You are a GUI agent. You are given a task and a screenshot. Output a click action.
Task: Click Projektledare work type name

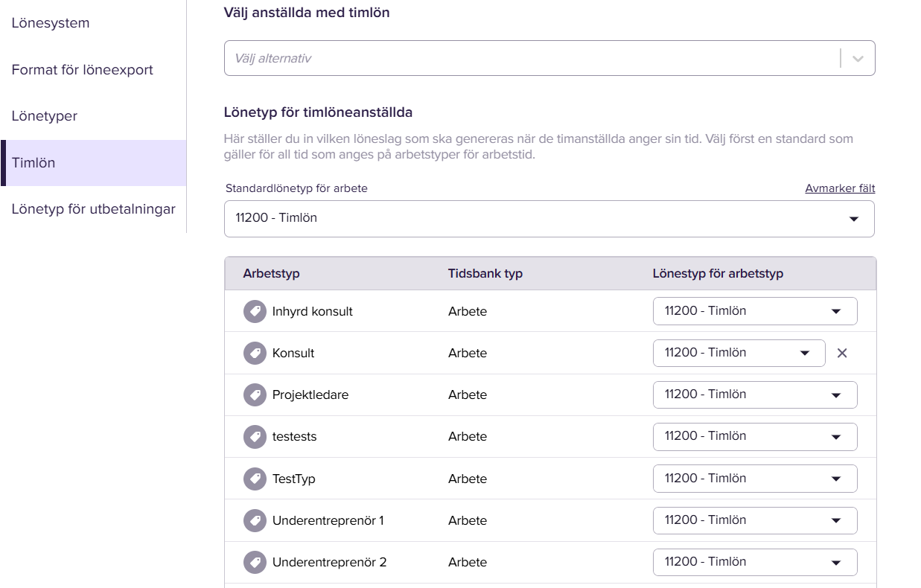tap(310, 394)
